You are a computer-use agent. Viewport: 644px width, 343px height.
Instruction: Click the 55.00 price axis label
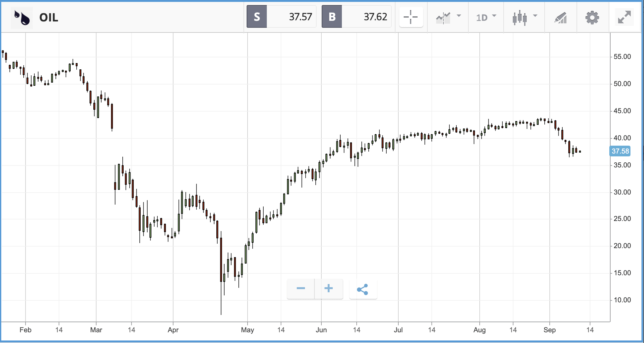[622, 57]
